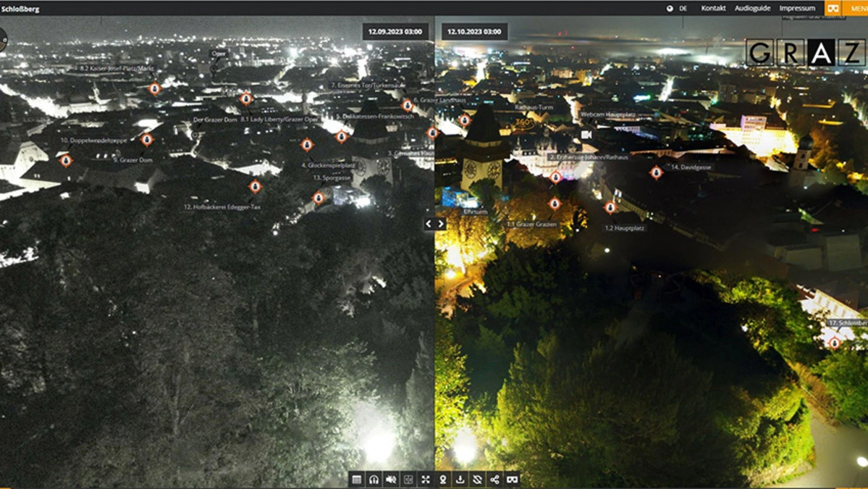
Task: Open the Kontakt menu item
Action: [x=713, y=9]
